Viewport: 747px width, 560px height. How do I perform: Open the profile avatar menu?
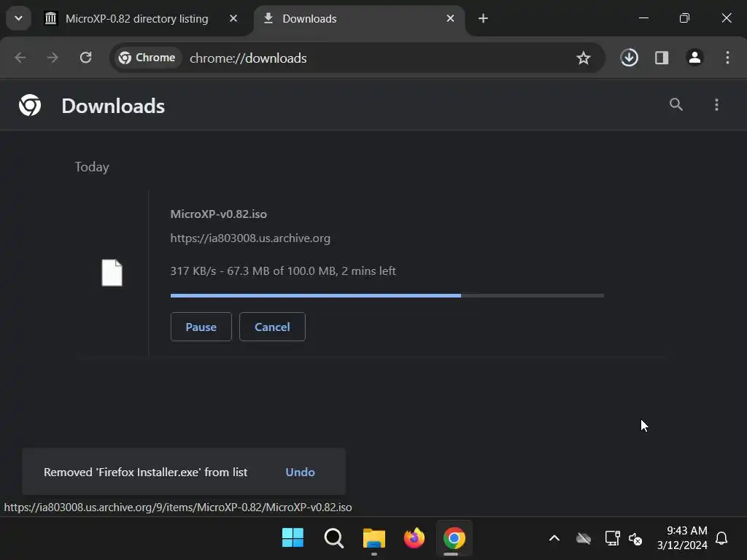click(694, 58)
